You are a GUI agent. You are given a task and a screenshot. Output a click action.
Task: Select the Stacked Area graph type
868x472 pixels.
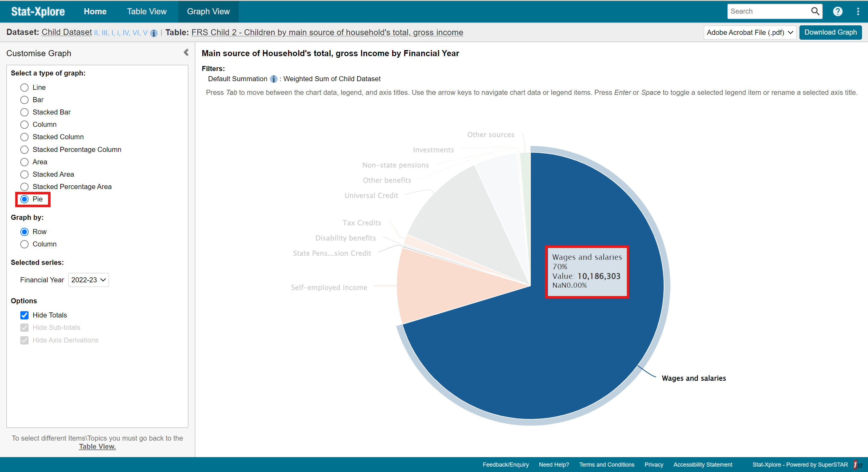coord(24,174)
